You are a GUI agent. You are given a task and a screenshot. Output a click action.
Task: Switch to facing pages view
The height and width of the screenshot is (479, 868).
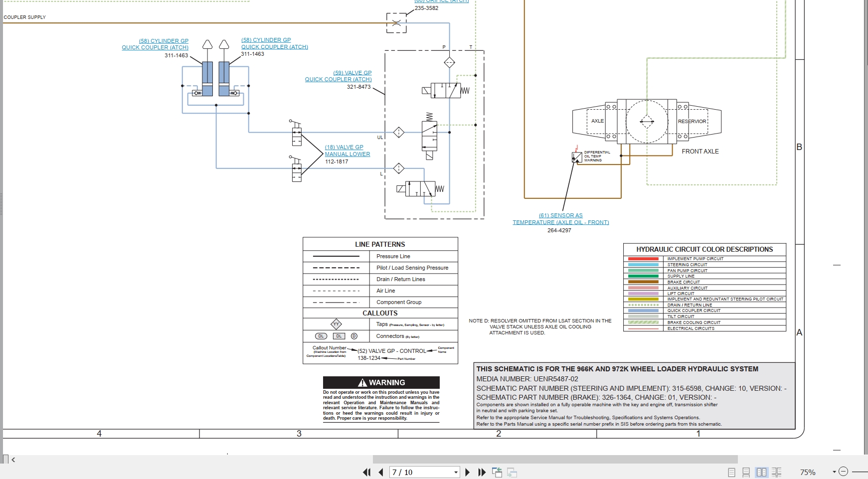761,473
